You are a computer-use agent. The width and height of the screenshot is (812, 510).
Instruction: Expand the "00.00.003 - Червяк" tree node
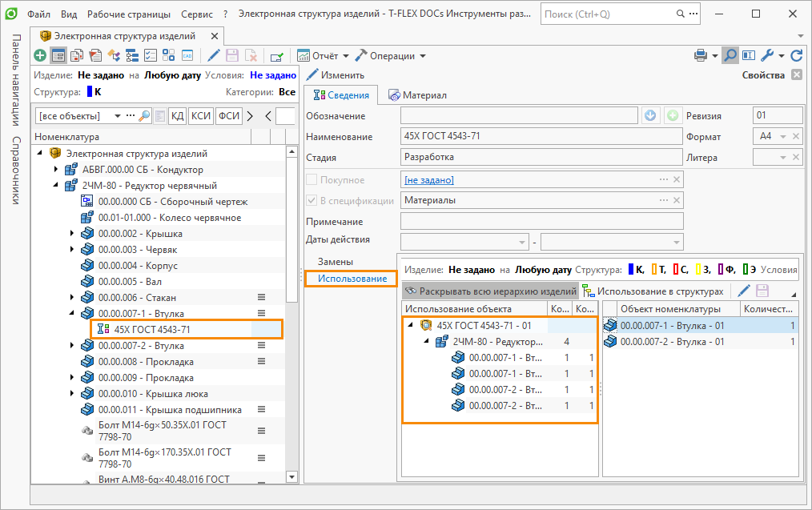tap(74, 250)
